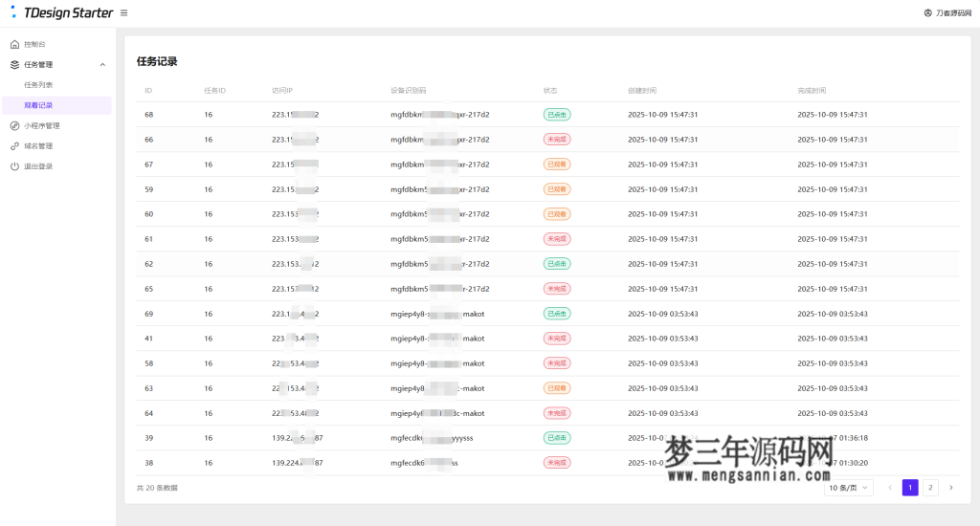The image size is (980, 526).
Task: Click the 共 20 条数据 total count text
Action: (157, 488)
